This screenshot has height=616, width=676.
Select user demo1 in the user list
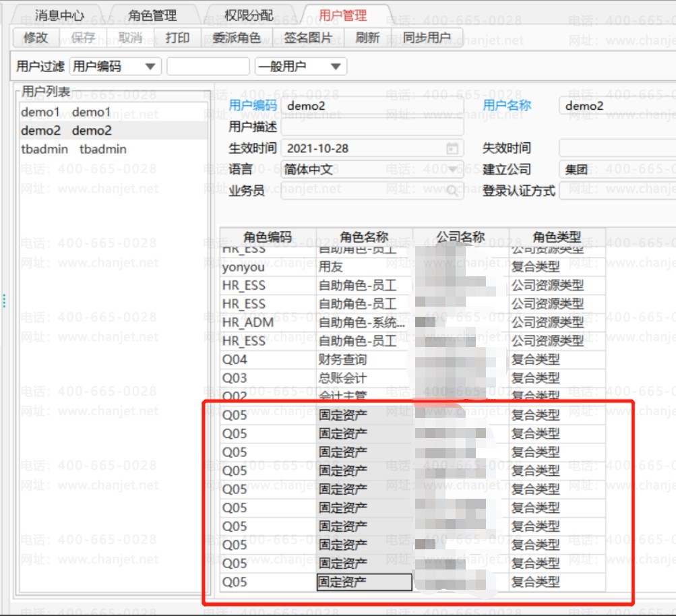coord(114,112)
